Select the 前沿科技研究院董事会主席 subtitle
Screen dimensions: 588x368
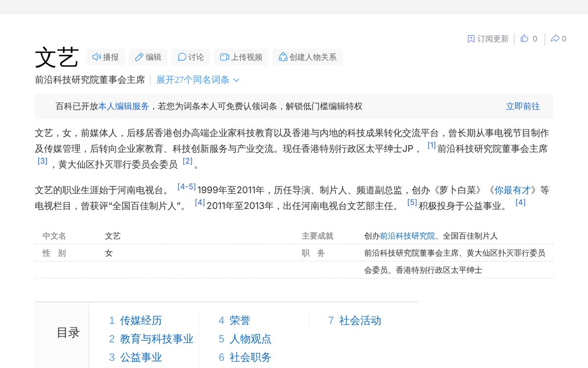click(x=90, y=80)
